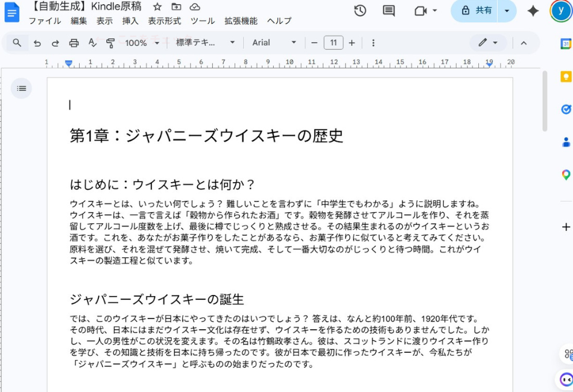The width and height of the screenshot is (573, 392).
Task: Click the 共有 share button
Action: pyautogui.click(x=476, y=11)
